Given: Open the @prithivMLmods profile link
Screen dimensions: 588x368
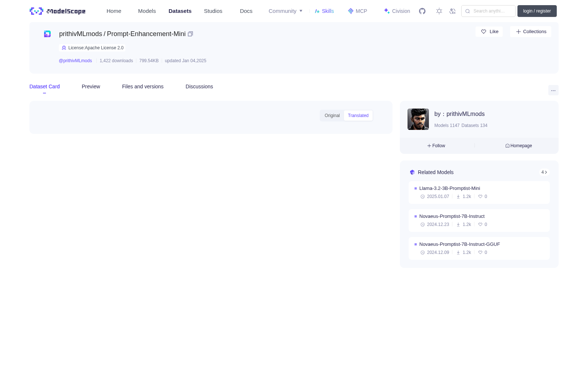Looking at the screenshot, I should tap(75, 61).
